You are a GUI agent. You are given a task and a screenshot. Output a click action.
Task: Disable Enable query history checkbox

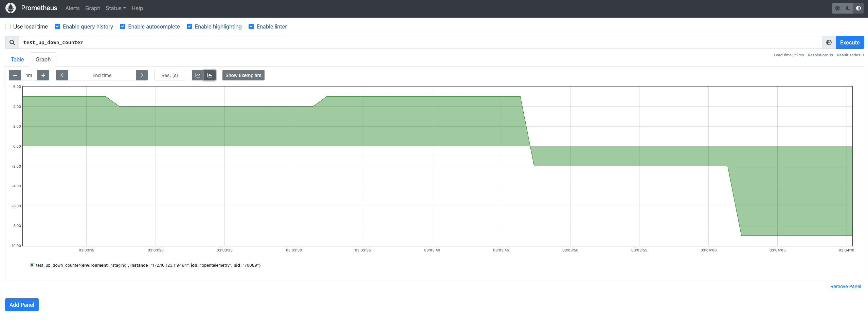coord(57,26)
